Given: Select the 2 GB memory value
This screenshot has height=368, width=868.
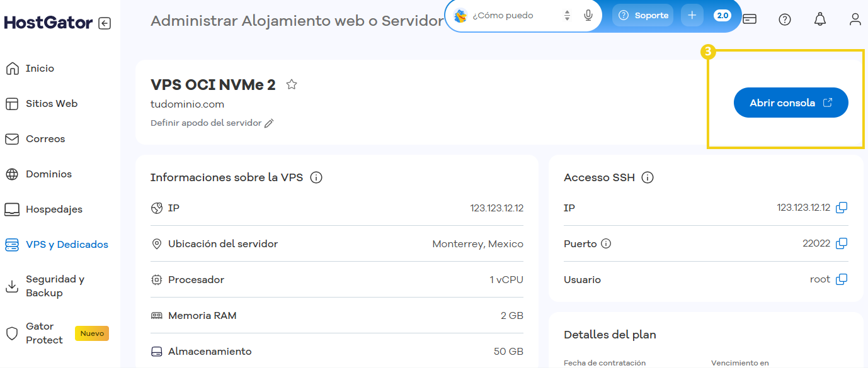Looking at the screenshot, I should click(512, 316).
